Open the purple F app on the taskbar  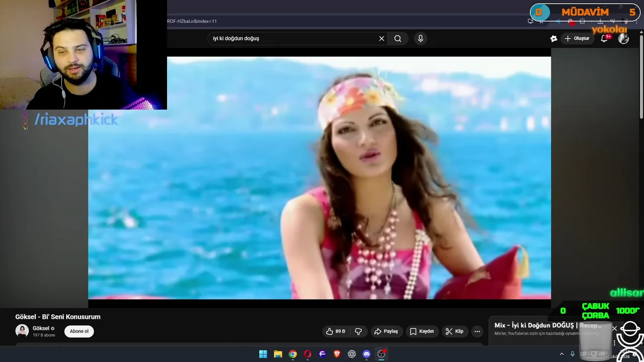click(323, 354)
